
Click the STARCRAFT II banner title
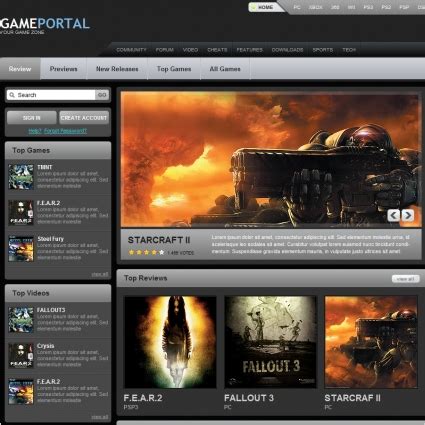[159, 240]
